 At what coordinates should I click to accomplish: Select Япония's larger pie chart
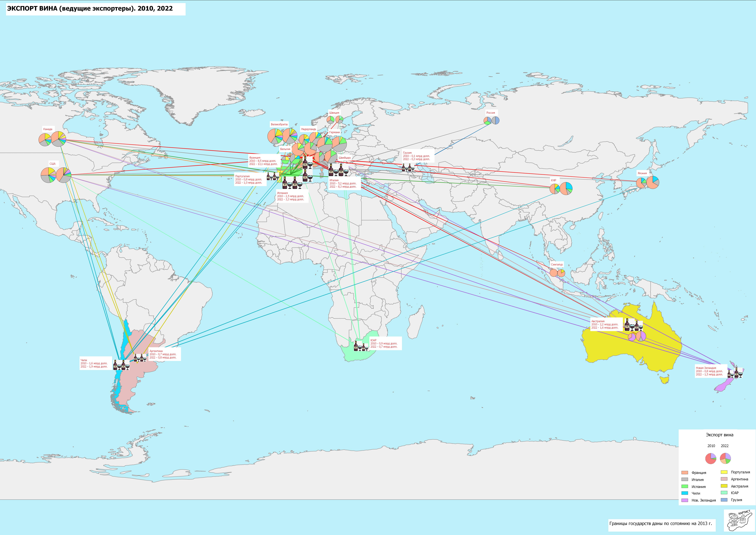(x=653, y=182)
